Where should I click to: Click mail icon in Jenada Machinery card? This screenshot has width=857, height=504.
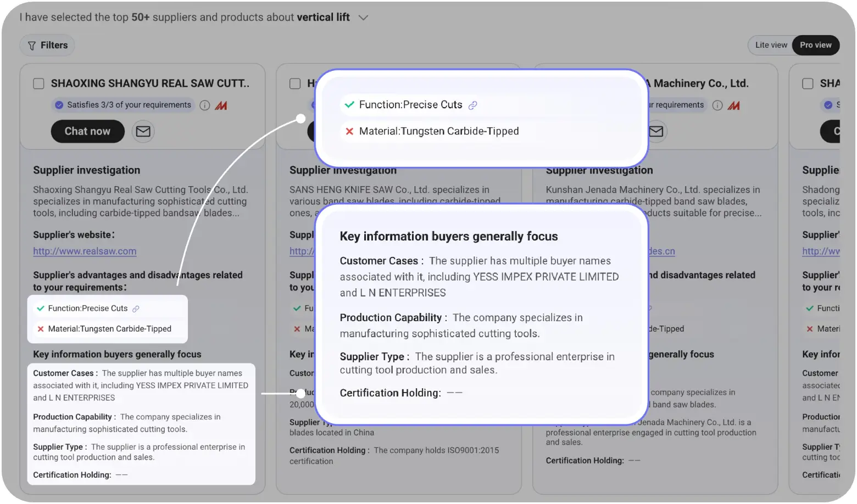656,131
